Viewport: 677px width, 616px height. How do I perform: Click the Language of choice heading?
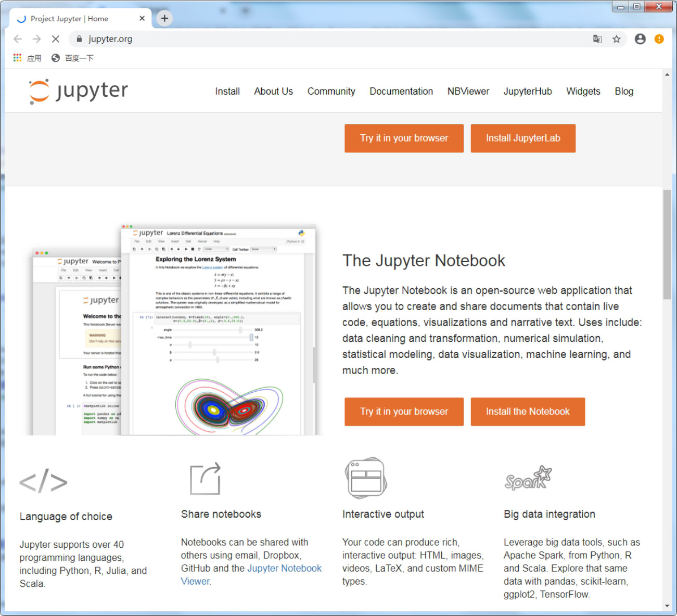coord(66,517)
